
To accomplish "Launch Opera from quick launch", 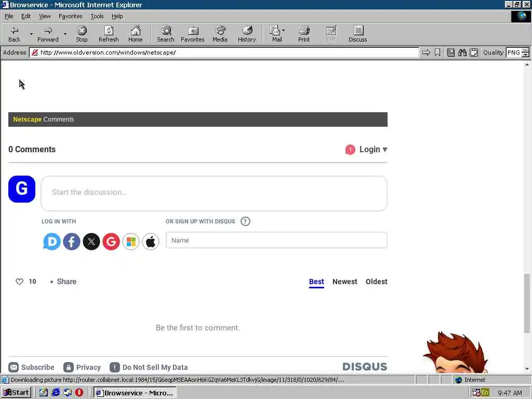I will (x=79, y=393).
